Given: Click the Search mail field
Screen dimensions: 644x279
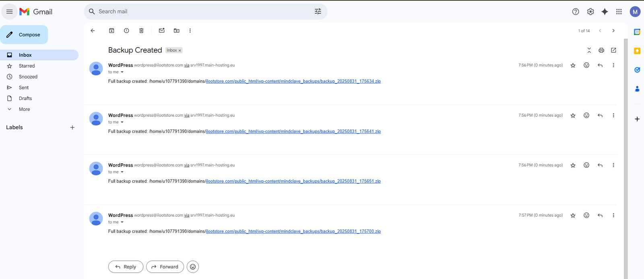Looking at the screenshot, I should [x=201, y=12].
